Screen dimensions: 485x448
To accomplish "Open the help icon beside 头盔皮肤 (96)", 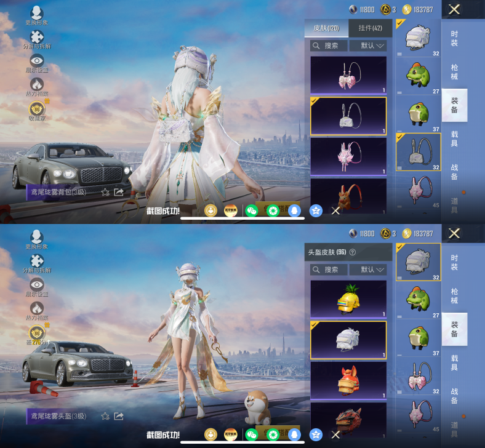I will (352, 252).
